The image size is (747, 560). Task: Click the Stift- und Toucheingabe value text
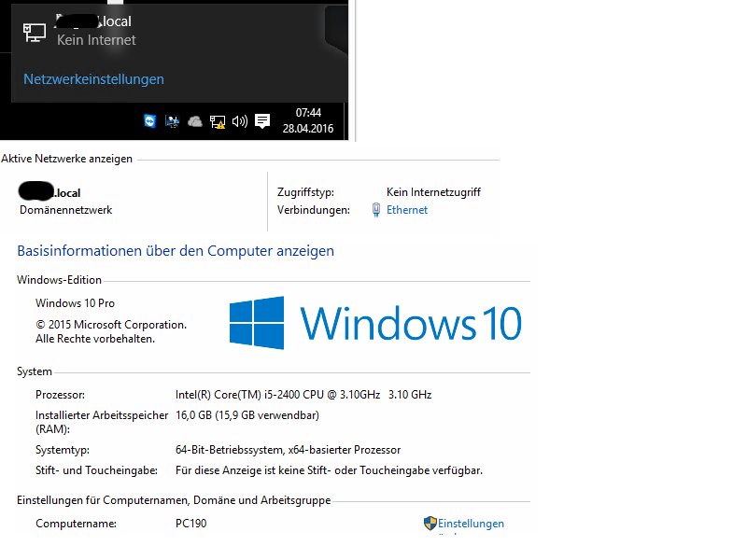(330, 470)
